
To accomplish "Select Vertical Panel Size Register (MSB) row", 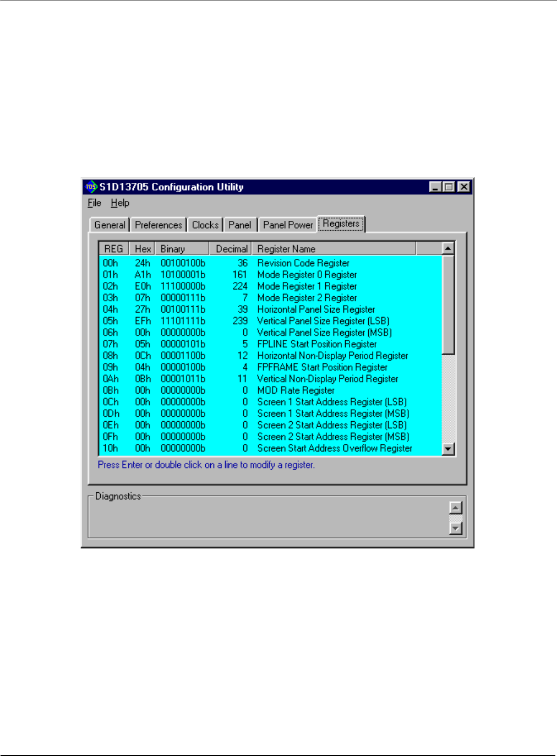I will pos(271,333).
